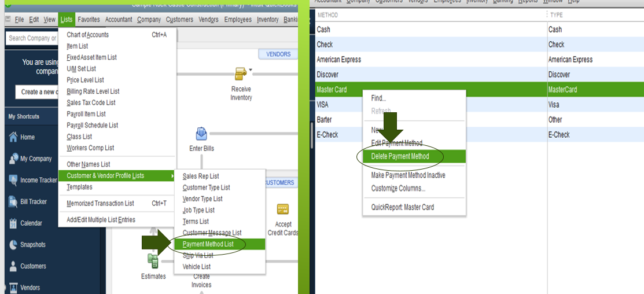Expand the Receive Inventory dropdown arrow
The width and height of the screenshot is (644, 294).
(251, 70)
